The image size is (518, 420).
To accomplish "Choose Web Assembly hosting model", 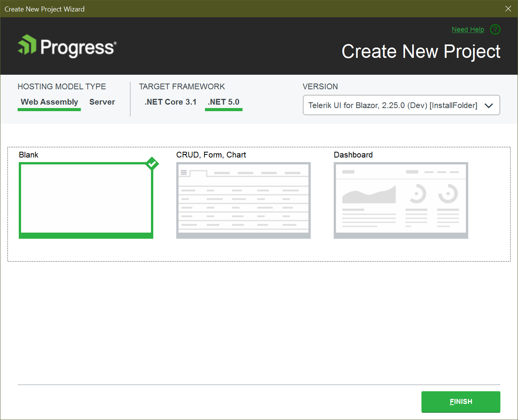I will [x=49, y=102].
